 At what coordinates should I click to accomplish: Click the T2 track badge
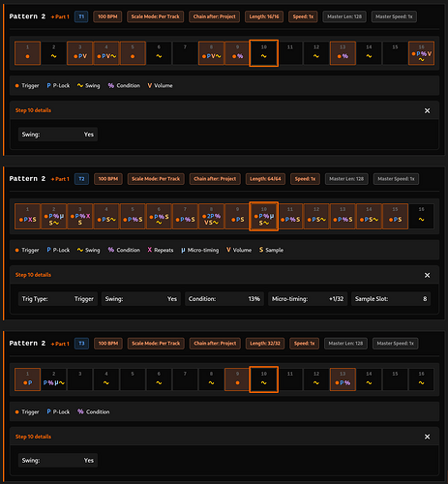81,179
